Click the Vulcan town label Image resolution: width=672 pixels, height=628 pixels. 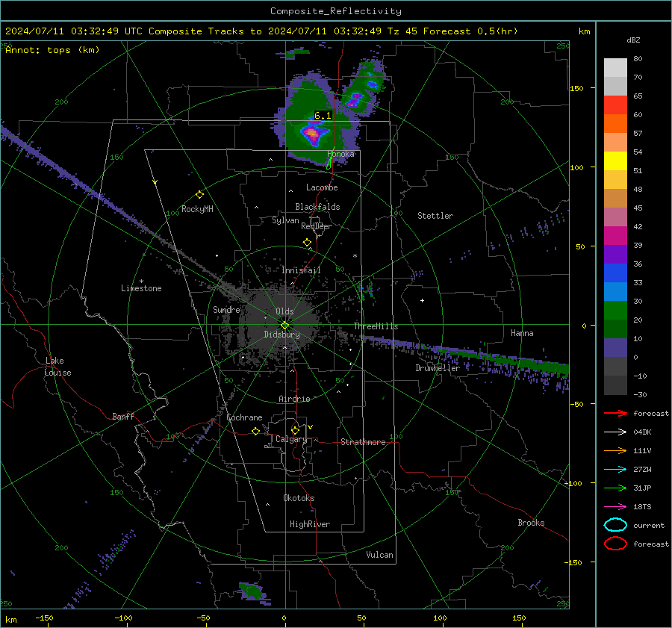click(x=379, y=555)
